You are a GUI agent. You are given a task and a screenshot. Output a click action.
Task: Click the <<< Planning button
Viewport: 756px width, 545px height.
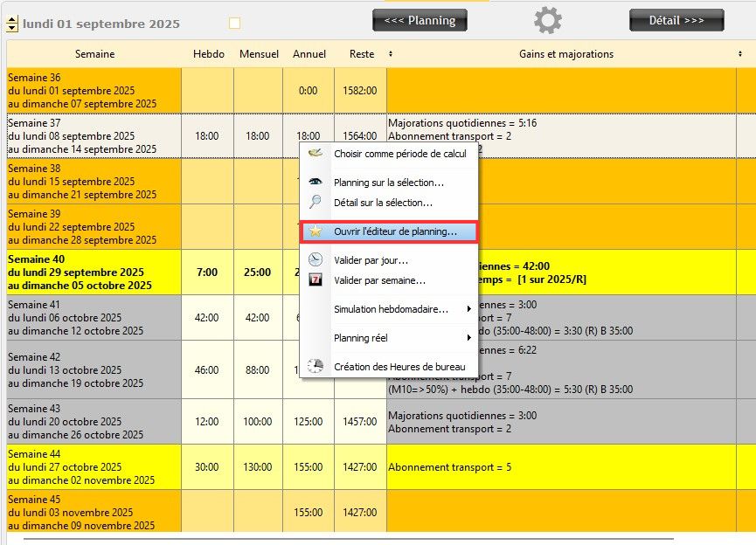pos(420,20)
